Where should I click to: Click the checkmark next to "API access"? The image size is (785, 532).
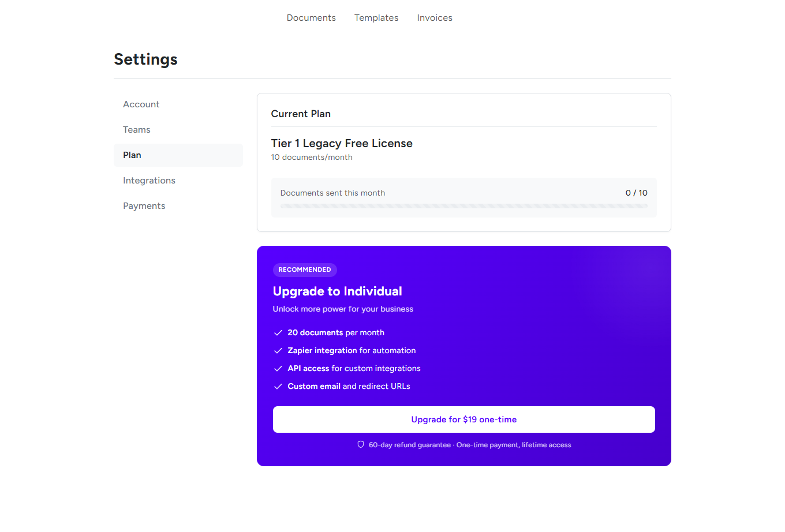click(x=278, y=368)
